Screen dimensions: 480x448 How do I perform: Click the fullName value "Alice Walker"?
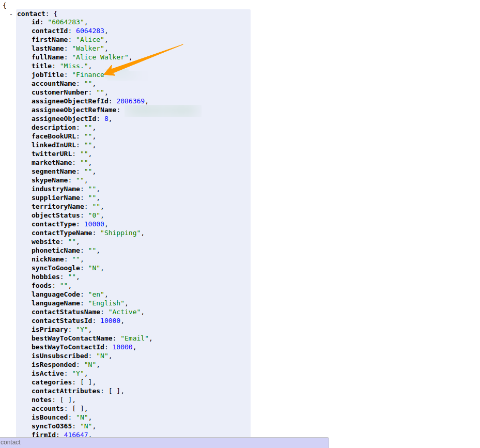pos(100,57)
